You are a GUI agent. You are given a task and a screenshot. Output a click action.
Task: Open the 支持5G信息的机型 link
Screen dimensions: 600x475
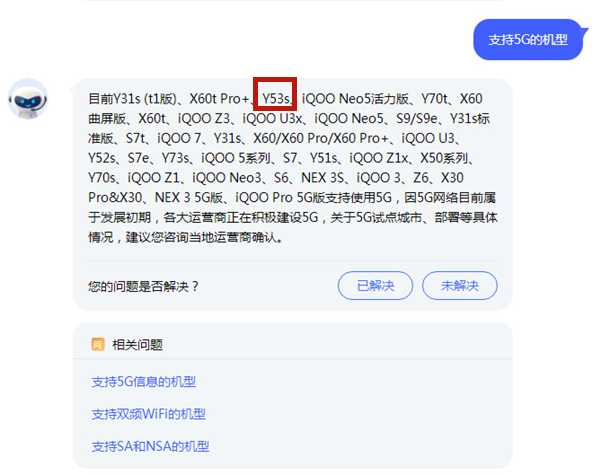click(143, 381)
